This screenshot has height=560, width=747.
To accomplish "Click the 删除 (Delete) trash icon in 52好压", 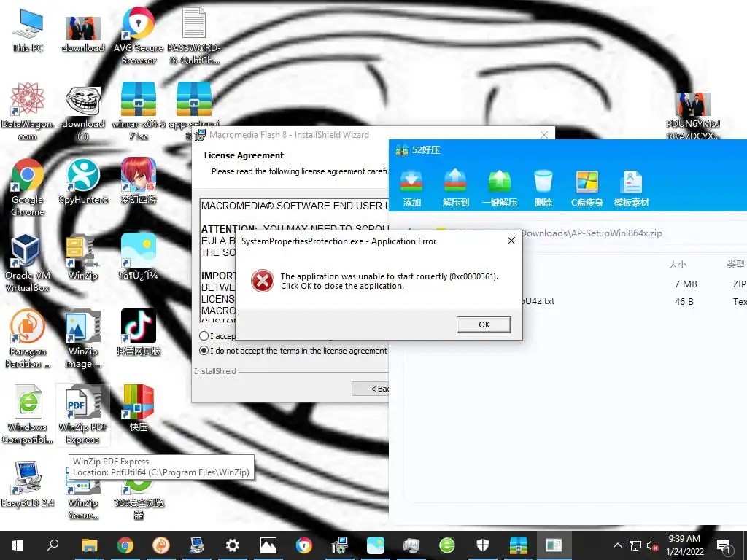I will [543, 188].
